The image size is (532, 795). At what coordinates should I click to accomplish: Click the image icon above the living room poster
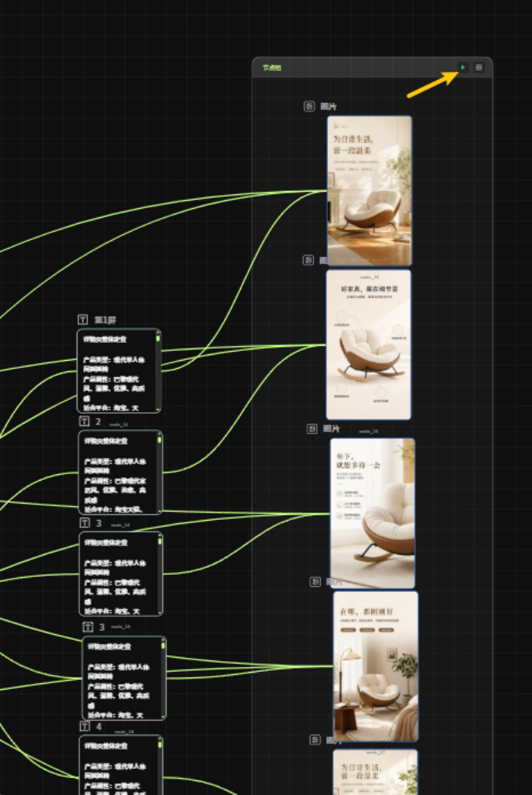(315, 581)
